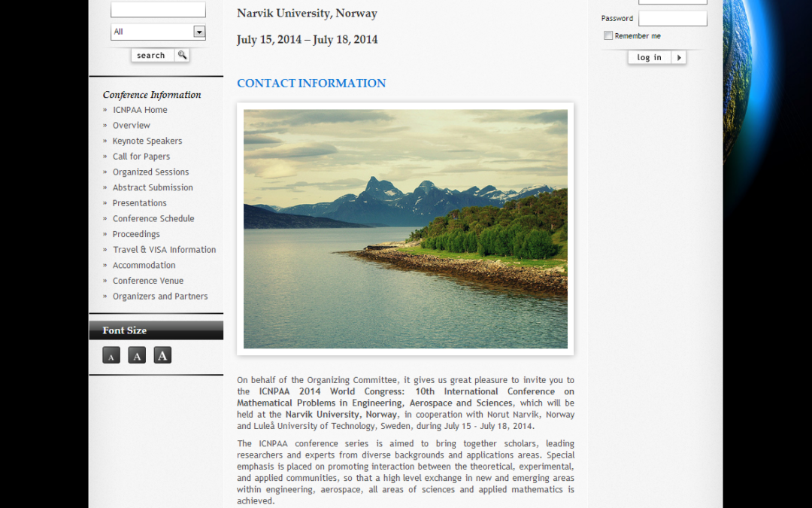The image size is (812, 508).
Task: Open Call for Papers page
Action: coord(141,157)
